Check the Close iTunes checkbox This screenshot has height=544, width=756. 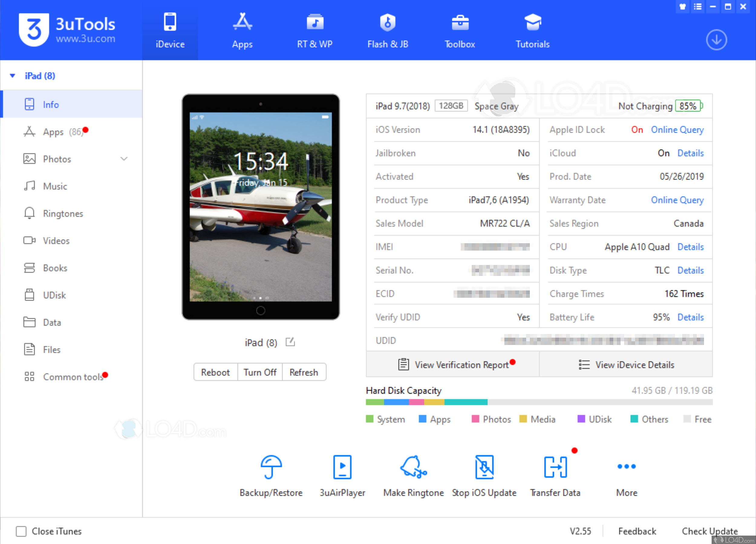tap(21, 531)
